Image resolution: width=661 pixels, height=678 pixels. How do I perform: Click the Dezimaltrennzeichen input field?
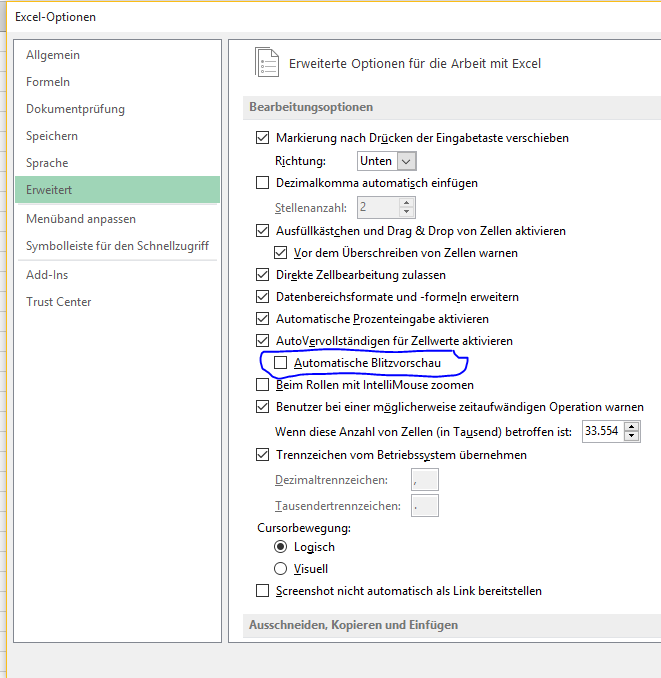point(425,480)
